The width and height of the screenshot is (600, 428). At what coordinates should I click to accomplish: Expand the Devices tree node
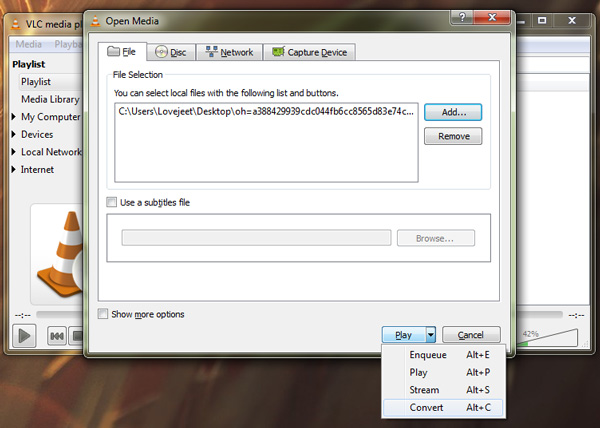[14, 134]
